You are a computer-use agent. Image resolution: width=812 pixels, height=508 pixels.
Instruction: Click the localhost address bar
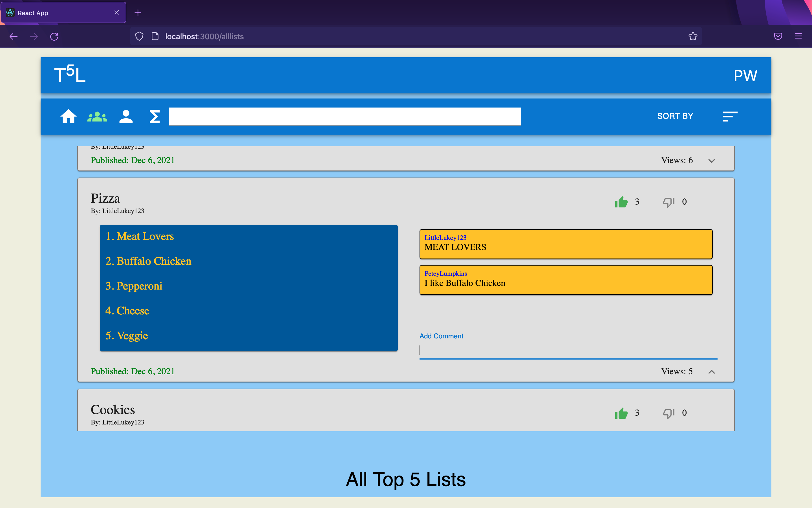(416, 36)
